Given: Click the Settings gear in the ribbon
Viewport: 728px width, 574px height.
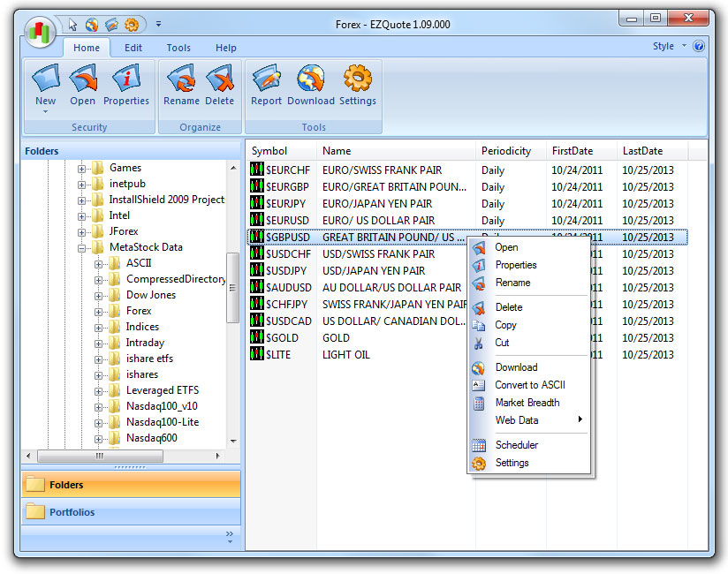Looking at the screenshot, I should [x=357, y=87].
